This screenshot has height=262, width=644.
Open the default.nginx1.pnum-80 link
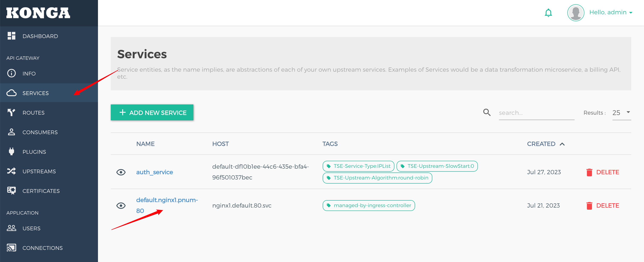167,205
